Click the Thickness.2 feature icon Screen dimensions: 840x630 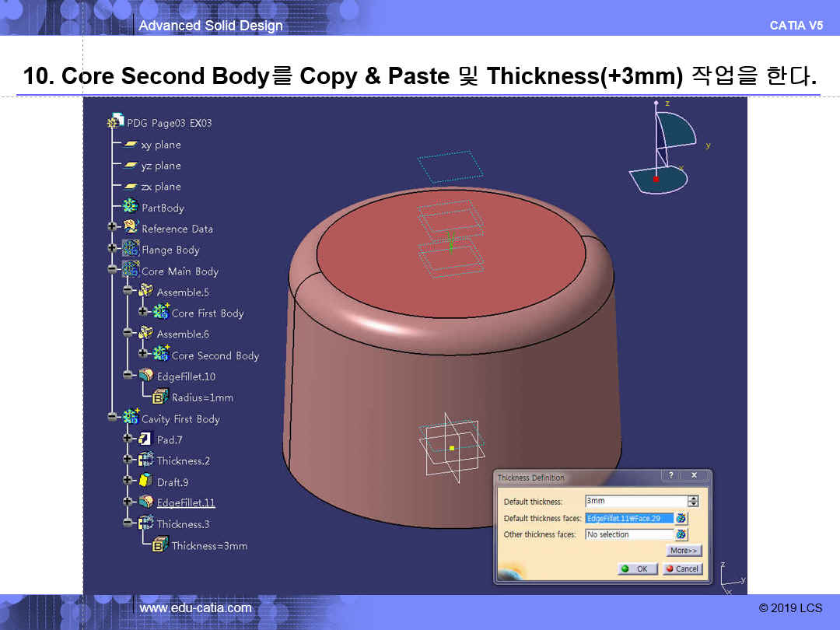(145, 460)
